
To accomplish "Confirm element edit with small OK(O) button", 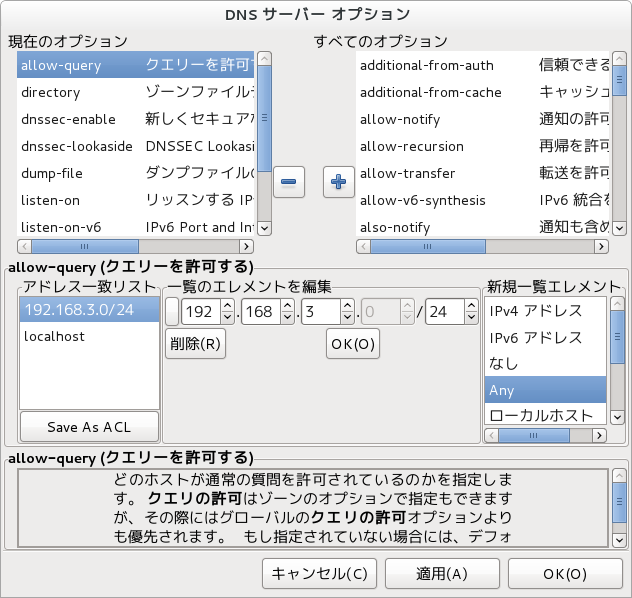I will click(351, 345).
